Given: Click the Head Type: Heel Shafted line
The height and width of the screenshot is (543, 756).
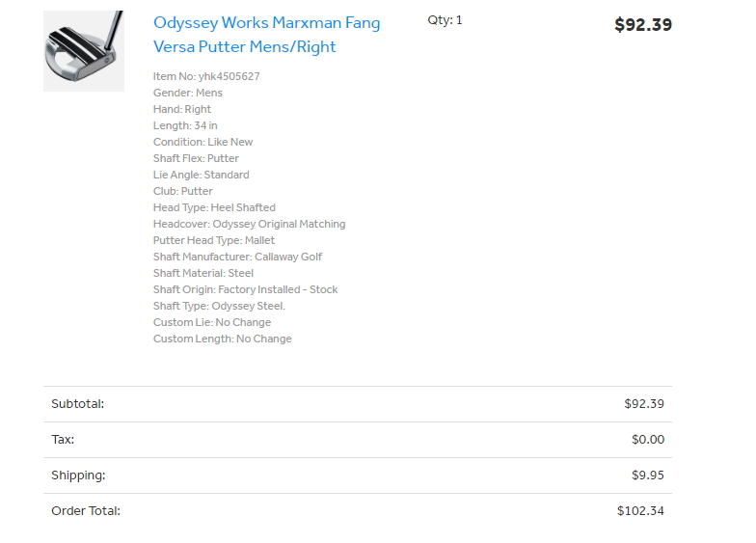Looking at the screenshot, I should coord(214,207).
